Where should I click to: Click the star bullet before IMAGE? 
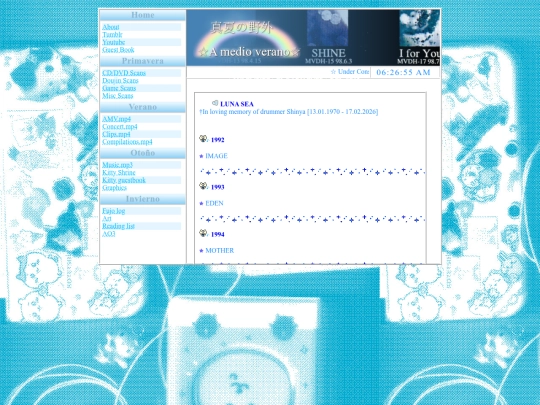201,156
